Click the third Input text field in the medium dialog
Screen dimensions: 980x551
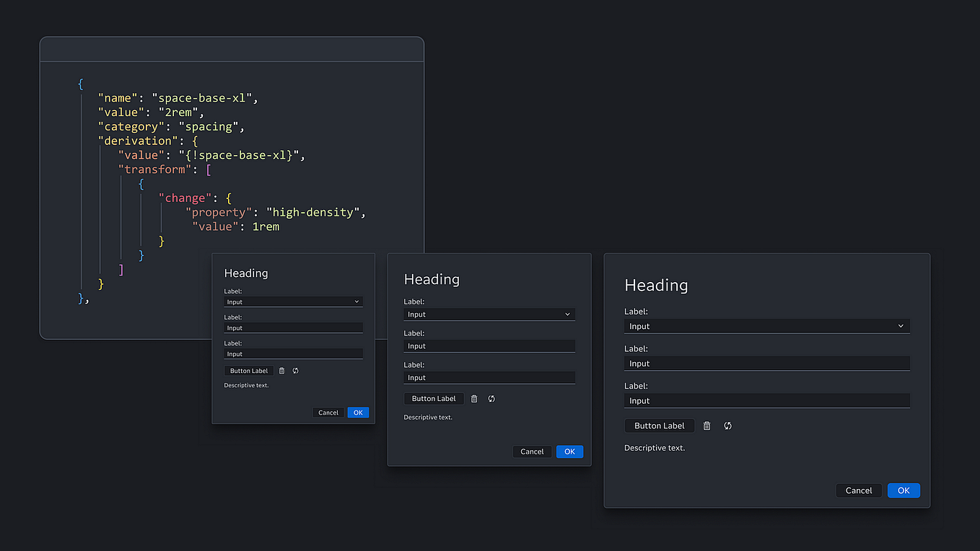tap(489, 377)
